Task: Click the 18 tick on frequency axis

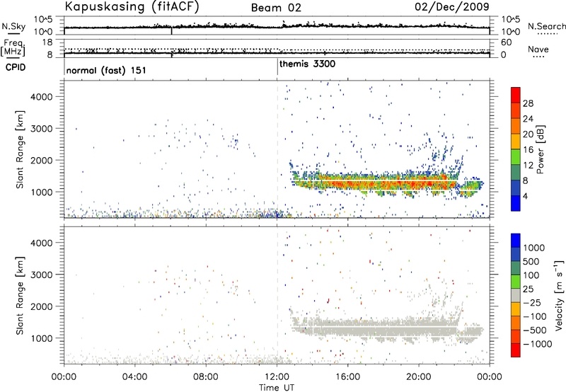Action: tap(47, 42)
